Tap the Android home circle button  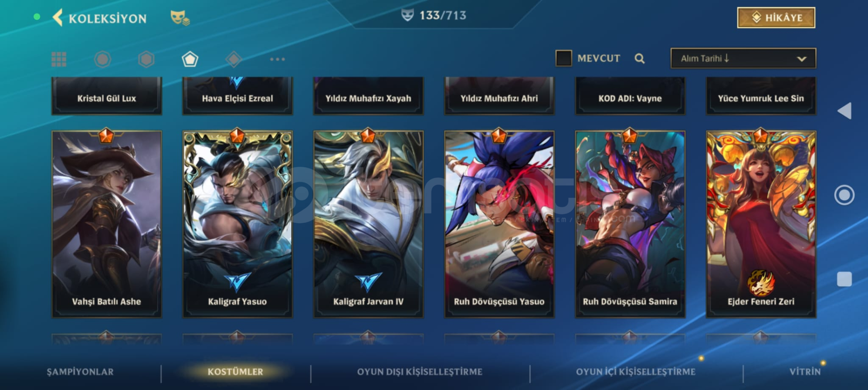844,195
